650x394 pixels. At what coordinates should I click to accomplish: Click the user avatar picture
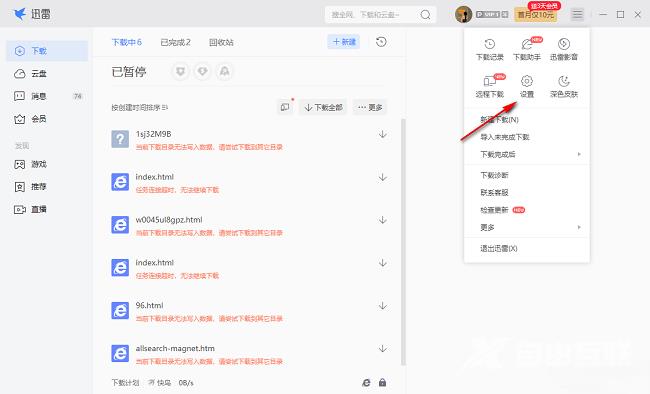(463, 15)
